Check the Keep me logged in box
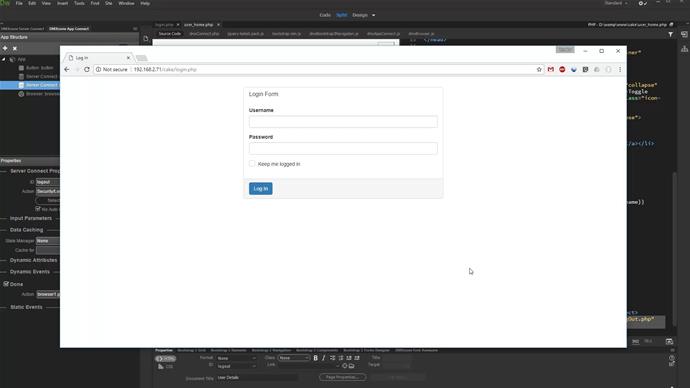This screenshot has width=690, height=388. (x=252, y=164)
